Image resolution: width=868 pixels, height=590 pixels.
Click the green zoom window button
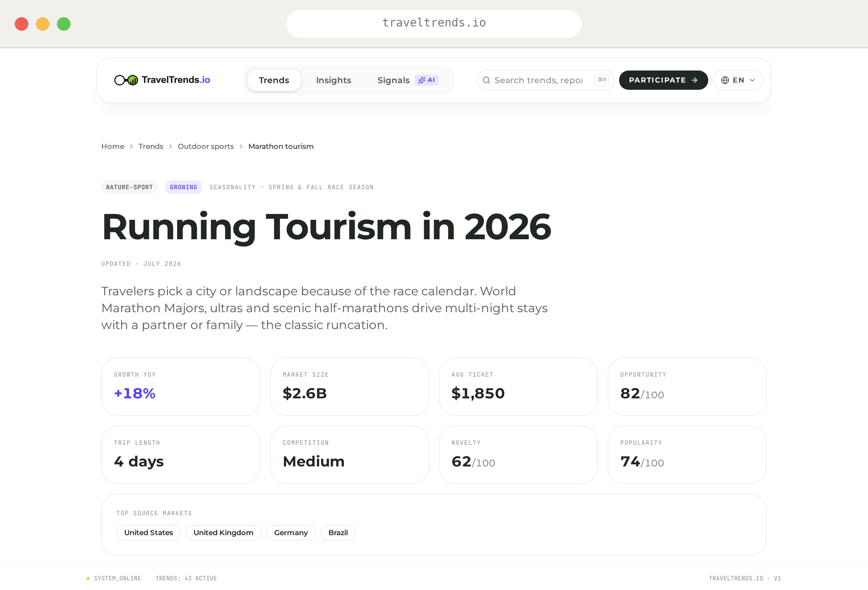pos(64,24)
